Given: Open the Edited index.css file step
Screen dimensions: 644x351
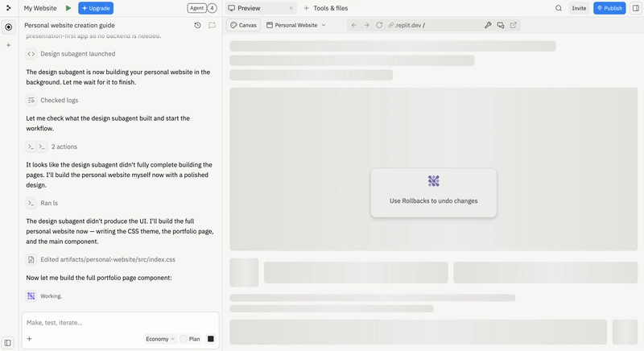Looking at the screenshot, I should click(101, 259).
